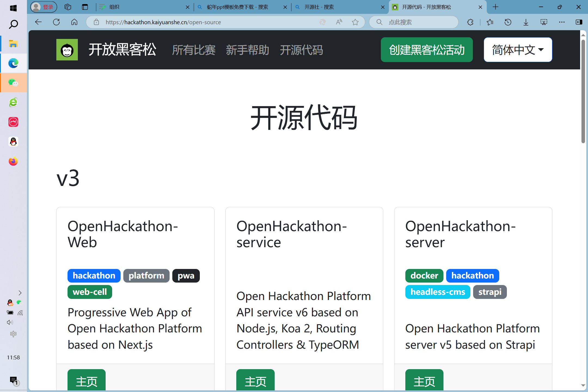Open 所有比赛 navigation item

point(194,50)
